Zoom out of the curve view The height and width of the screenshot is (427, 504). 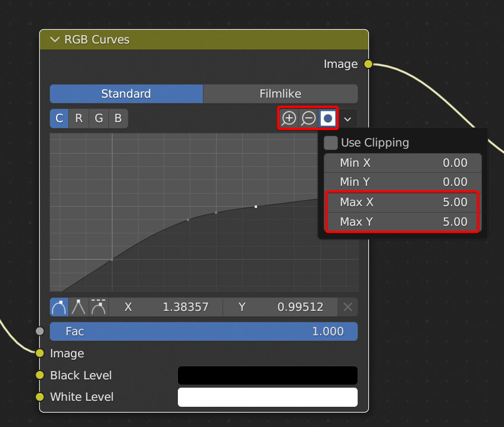coord(308,119)
